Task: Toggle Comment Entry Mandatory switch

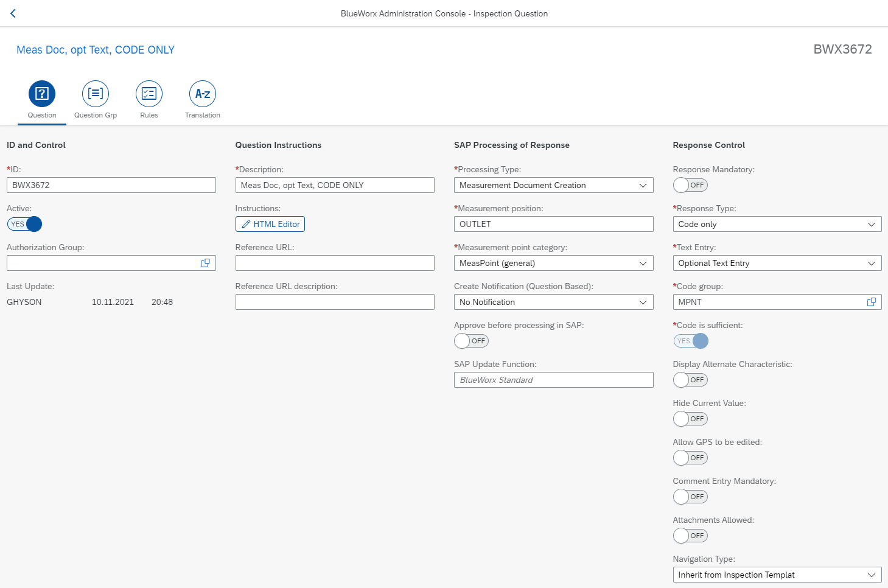Action: [690, 497]
